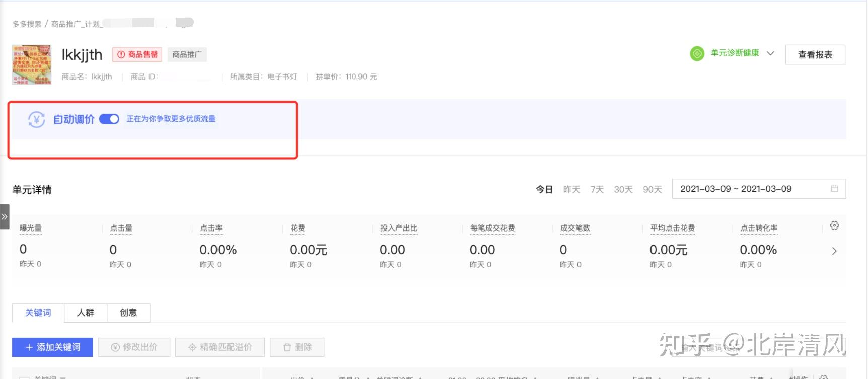Click the 商品售罄 sold-out warning tag
Image resolution: width=868 pixels, height=379 pixels.
(x=137, y=54)
